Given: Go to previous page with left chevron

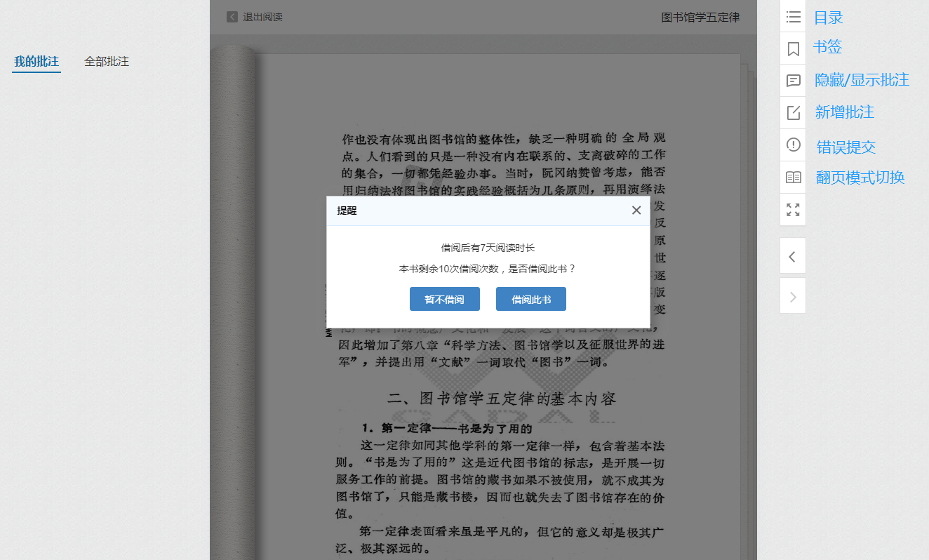Looking at the screenshot, I should click(x=792, y=257).
